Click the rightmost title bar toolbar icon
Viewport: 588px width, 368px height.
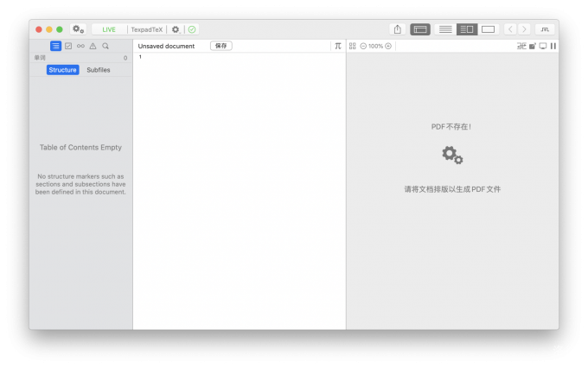pos(545,29)
